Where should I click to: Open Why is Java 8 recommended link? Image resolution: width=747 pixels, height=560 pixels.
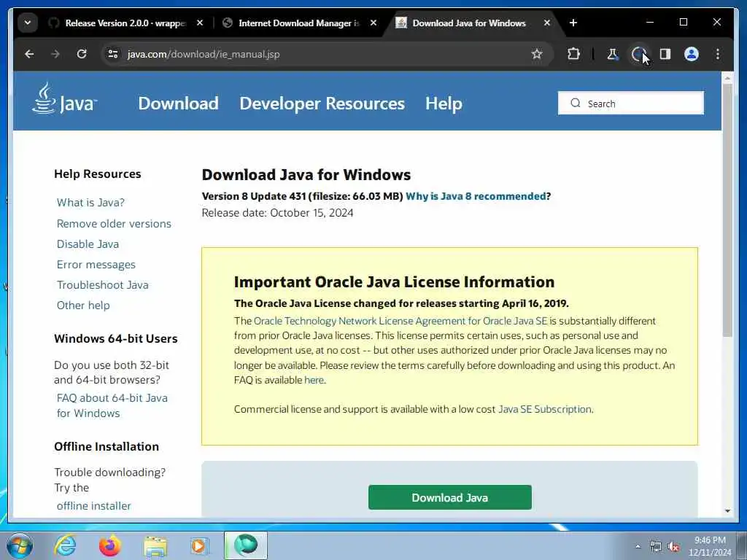coord(476,196)
